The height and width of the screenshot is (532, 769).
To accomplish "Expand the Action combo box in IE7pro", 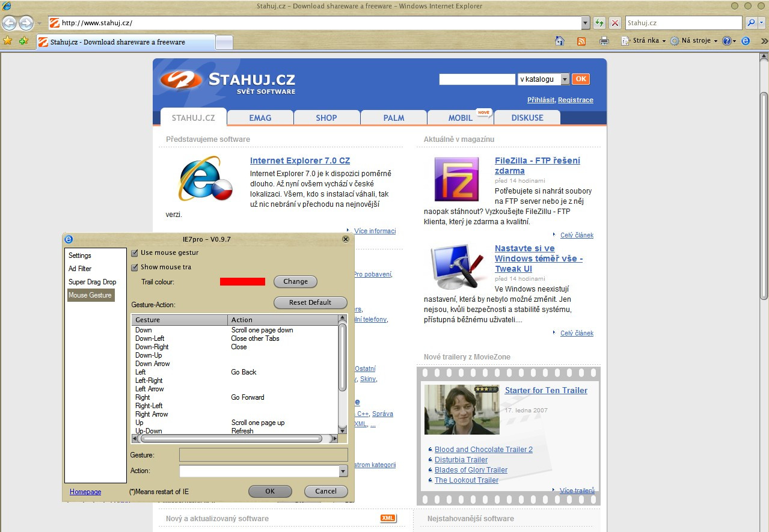I will coord(343,471).
